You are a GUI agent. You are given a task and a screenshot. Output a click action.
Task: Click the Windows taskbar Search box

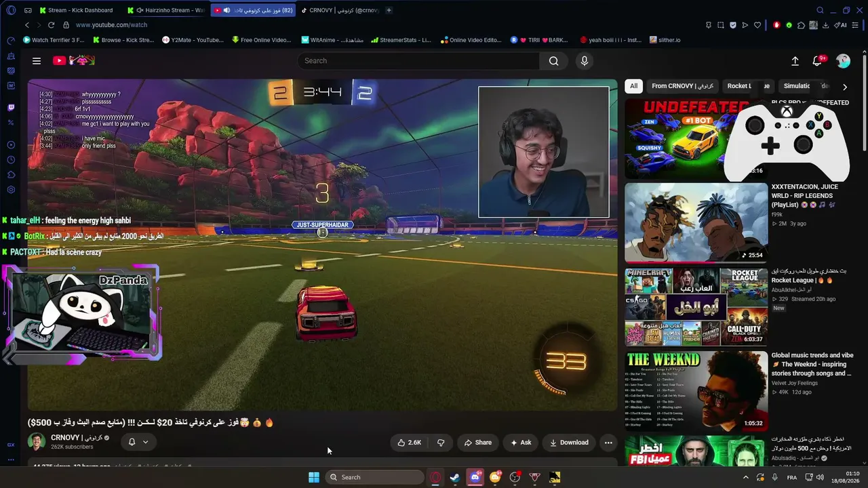[374, 477]
